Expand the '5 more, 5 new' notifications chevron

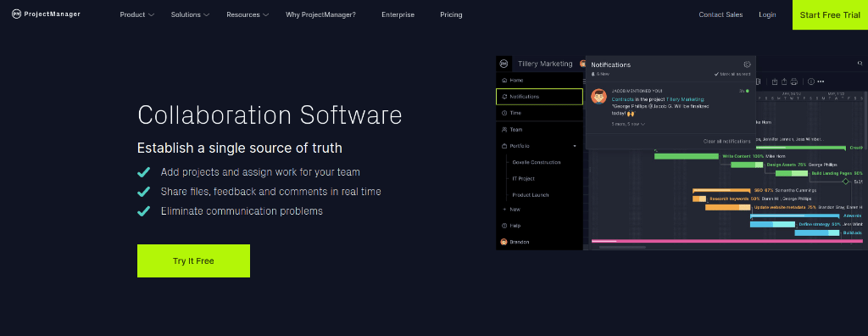click(643, 124)
